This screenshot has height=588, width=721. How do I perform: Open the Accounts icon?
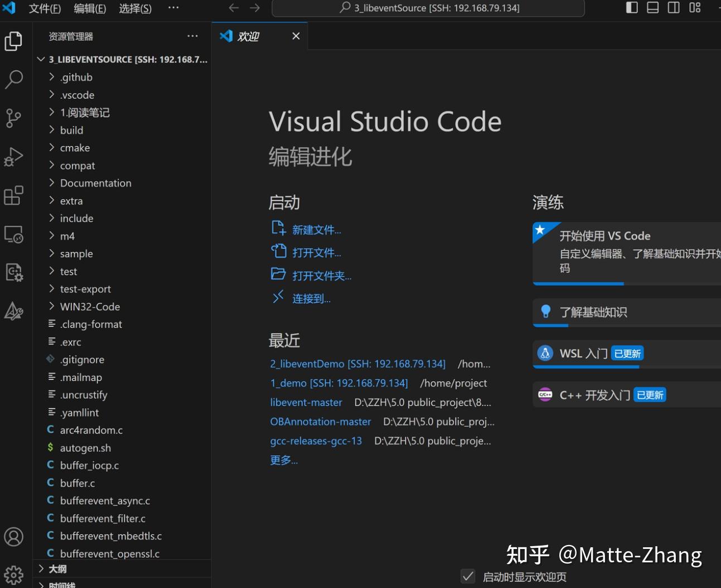[x=14, y=537]
